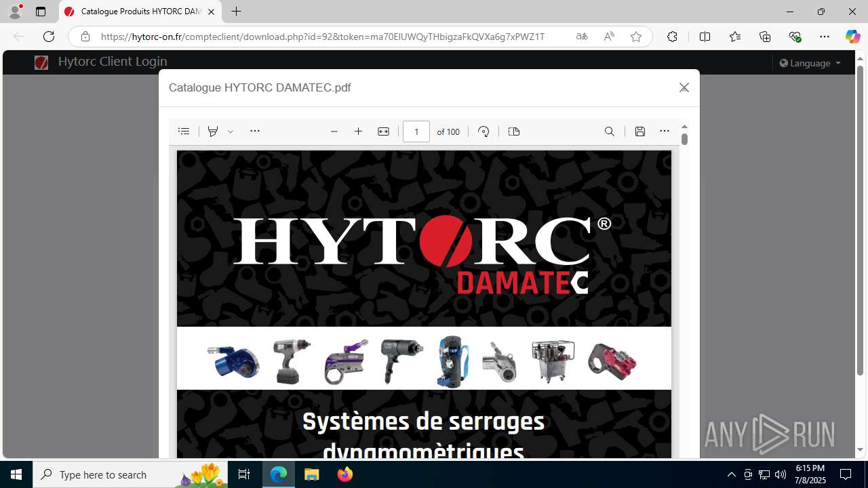Open Browser essentials icon
The width and height of the screenshot is (868, 488).
pyautogui.click(x=795, y=37)
